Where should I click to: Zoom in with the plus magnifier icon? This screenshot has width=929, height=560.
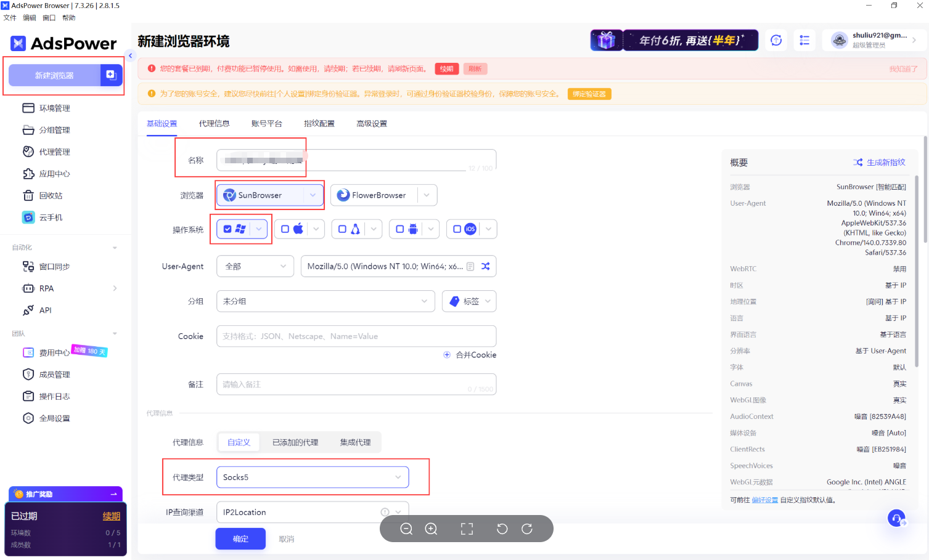(432, 529)
